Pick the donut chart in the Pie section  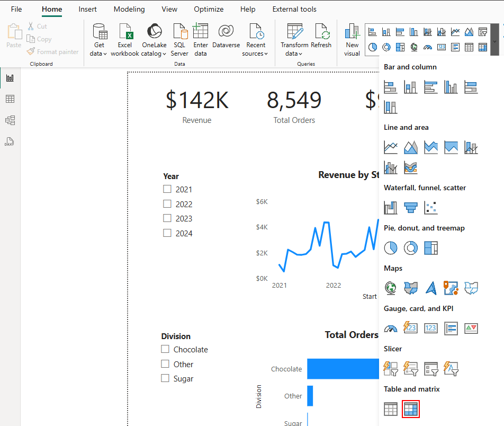(x=410, y=248)
